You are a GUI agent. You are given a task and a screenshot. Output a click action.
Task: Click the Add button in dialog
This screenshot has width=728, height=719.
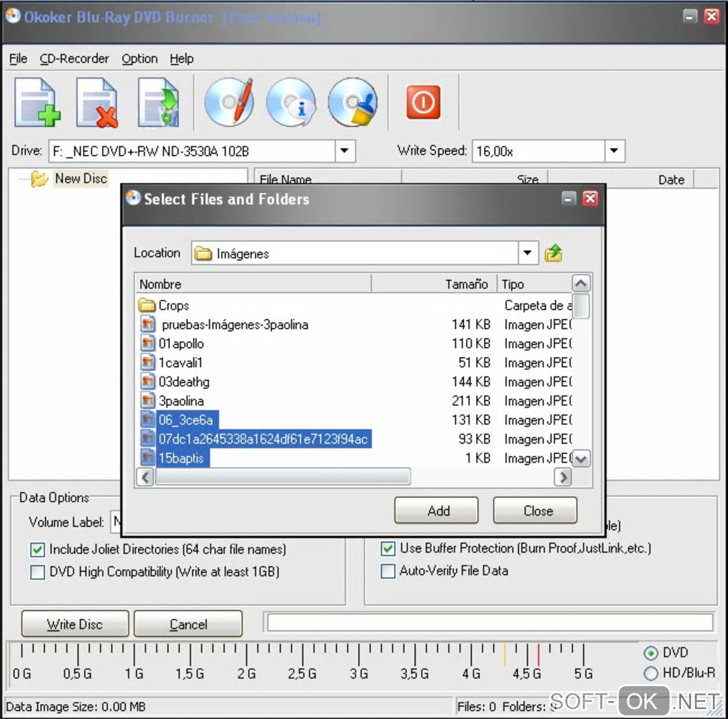click(436, 511)
